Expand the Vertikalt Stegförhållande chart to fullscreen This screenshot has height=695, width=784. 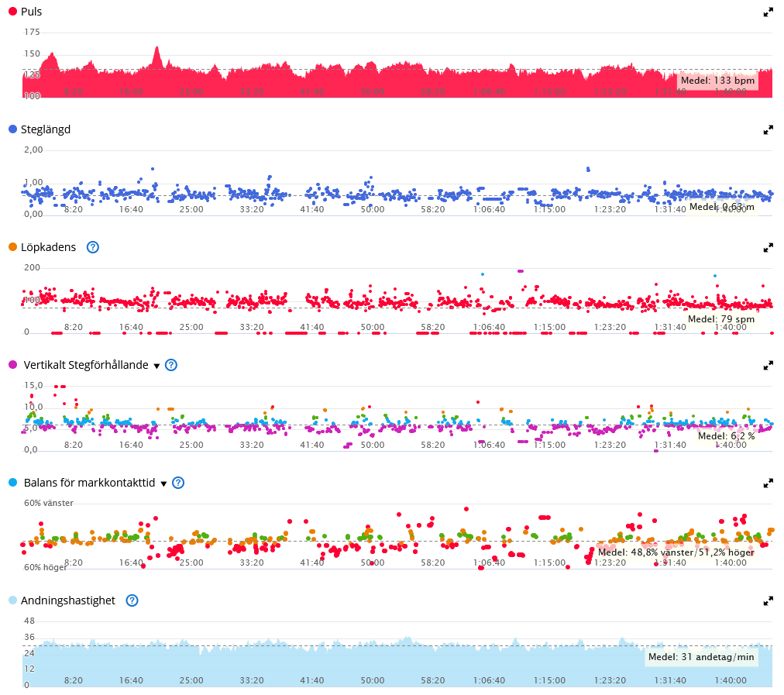coord(768,366)
